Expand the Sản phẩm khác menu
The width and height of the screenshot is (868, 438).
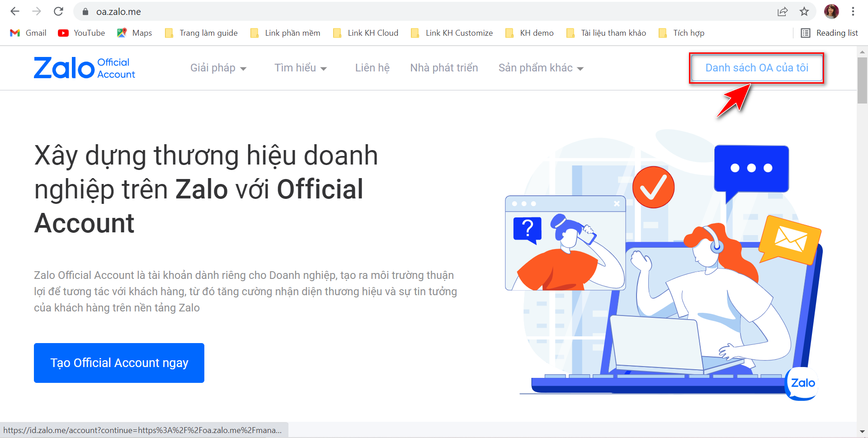541,68
